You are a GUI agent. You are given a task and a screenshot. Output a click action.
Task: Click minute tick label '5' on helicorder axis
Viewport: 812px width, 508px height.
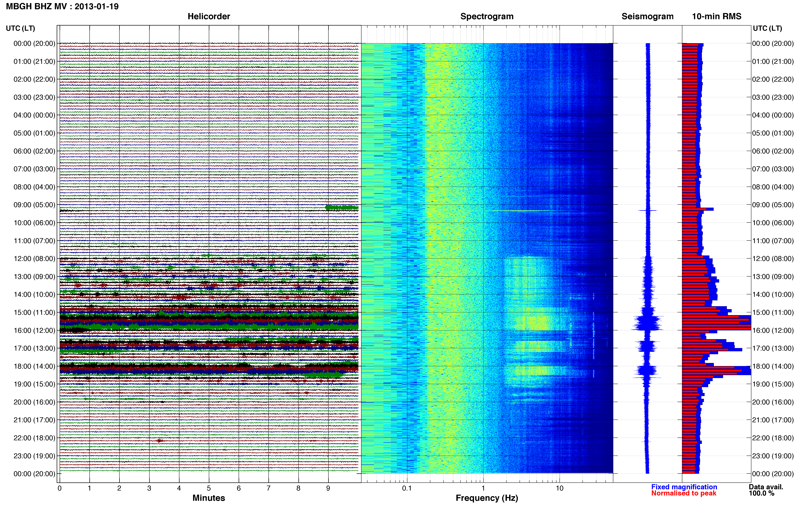coord(209,488)
